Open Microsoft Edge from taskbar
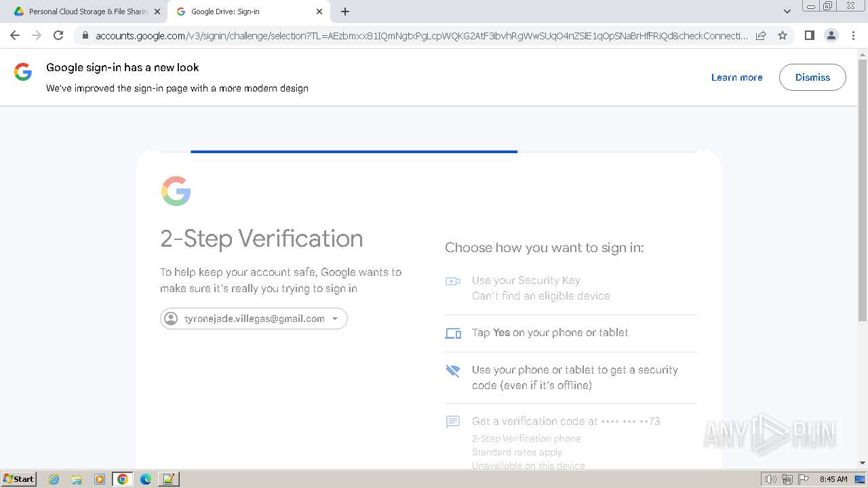This screenshot has height=488, width=868. tap(146, 479)
